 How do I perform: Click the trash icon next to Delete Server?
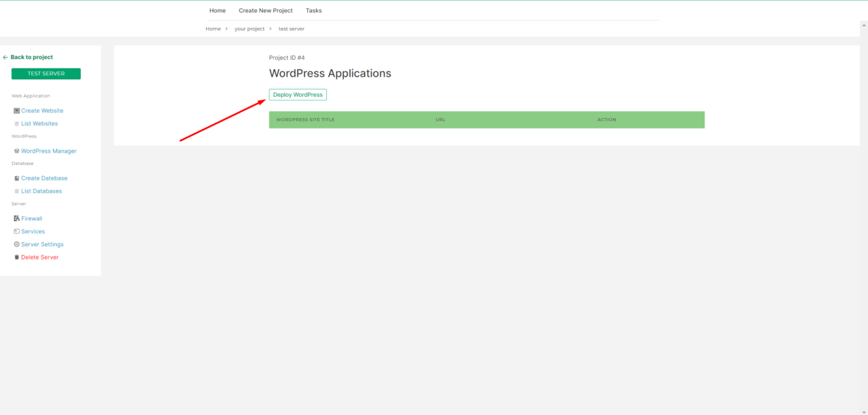point(16,257)
